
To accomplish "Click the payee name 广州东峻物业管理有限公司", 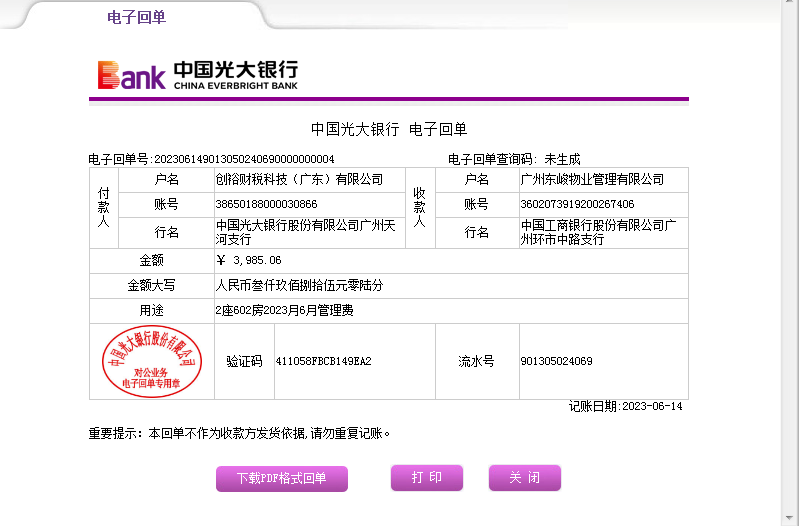I will click(592, 180).
